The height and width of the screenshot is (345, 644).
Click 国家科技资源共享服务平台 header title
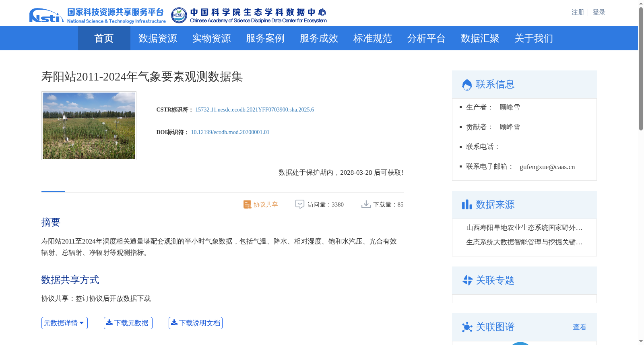(x=116, y=12)
